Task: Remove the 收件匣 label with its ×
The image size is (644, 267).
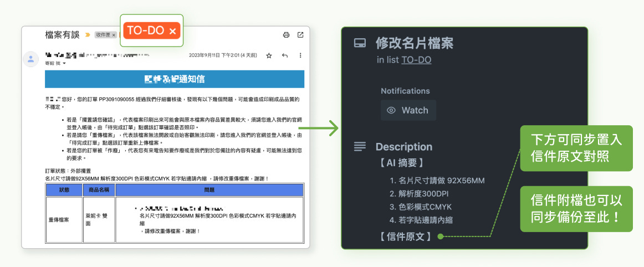Action: [114, 35]
